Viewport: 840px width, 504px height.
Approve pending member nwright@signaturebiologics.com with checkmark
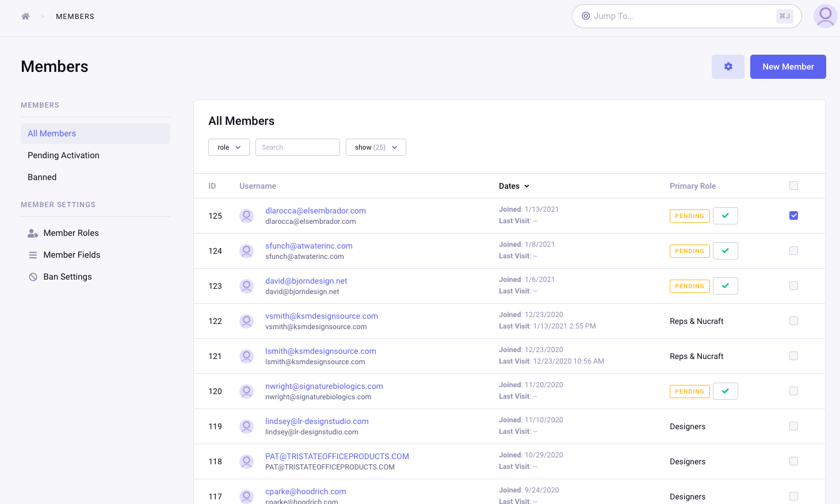click(x=726, y=391)
